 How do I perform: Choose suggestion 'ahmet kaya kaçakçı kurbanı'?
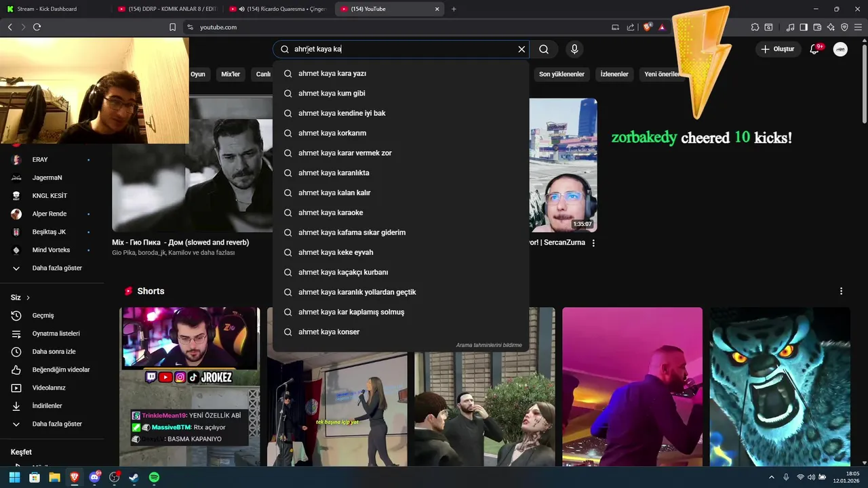[401, 272]
